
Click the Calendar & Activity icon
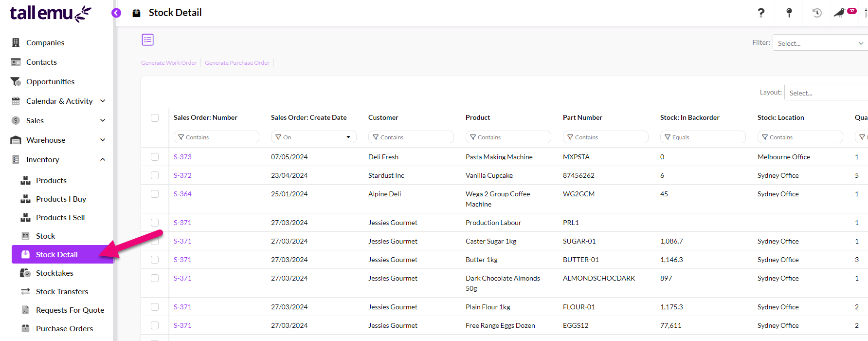click(16, 101)
